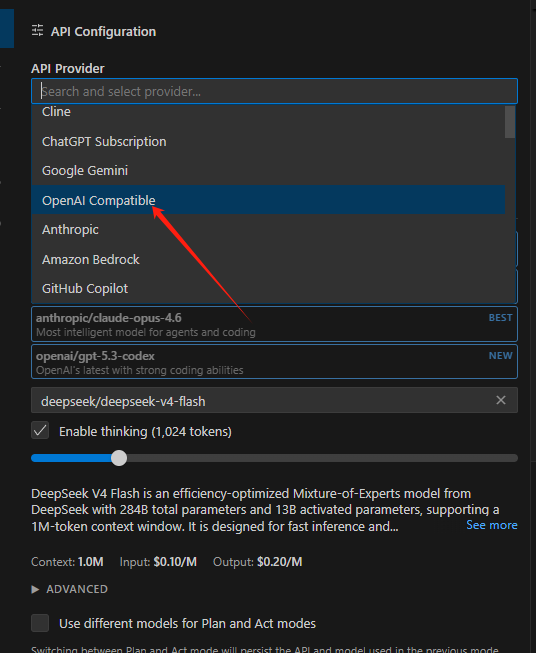The image size is (536, 653).
Task: Click the provider list scrollbar thumb
Action: click(x=510, y=122)
